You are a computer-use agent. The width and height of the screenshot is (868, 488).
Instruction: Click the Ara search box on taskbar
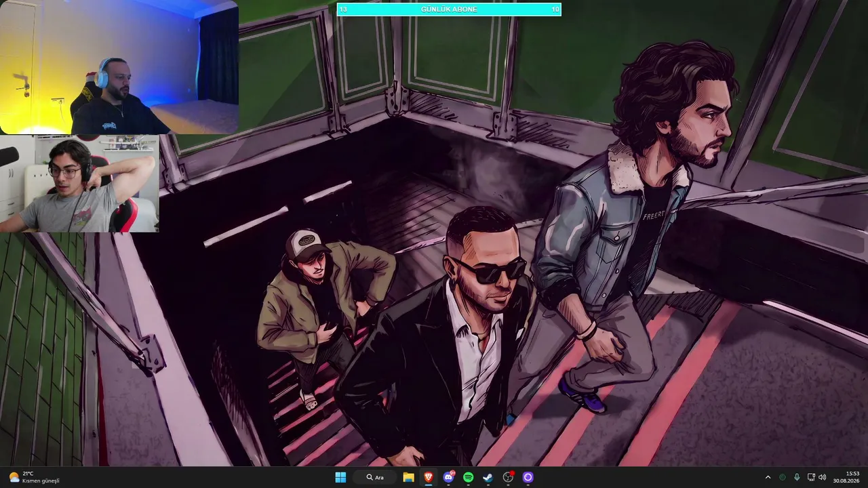(x=375, y=477)
